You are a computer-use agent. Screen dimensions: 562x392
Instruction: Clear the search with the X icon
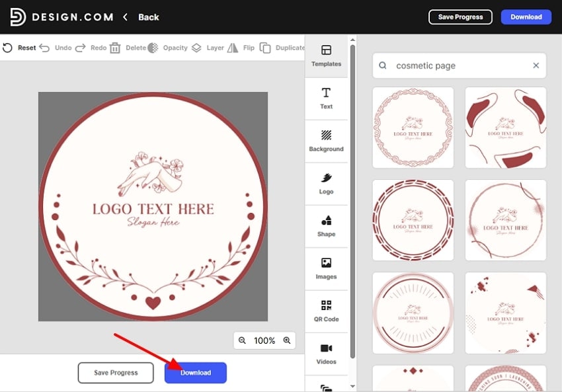coord(536,65)
